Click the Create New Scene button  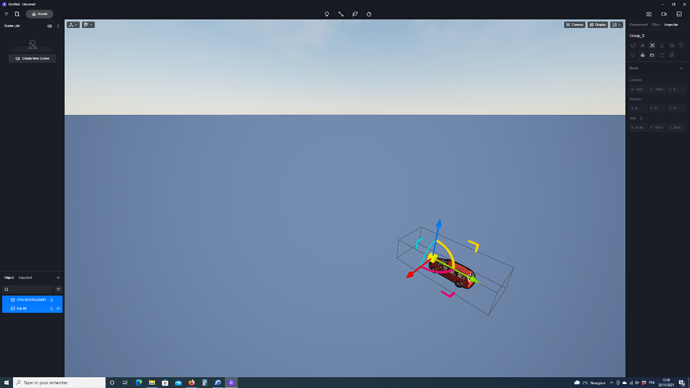32,59
